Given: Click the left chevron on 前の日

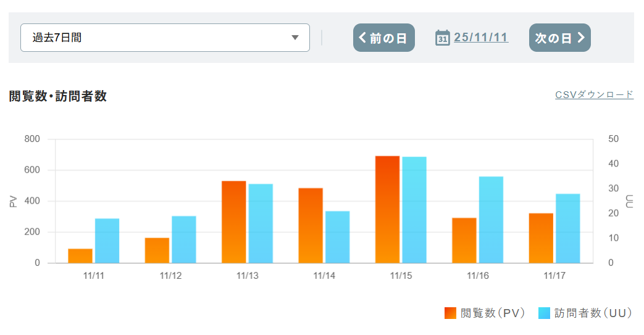Looking at the screenshot, I should point(362,38).
